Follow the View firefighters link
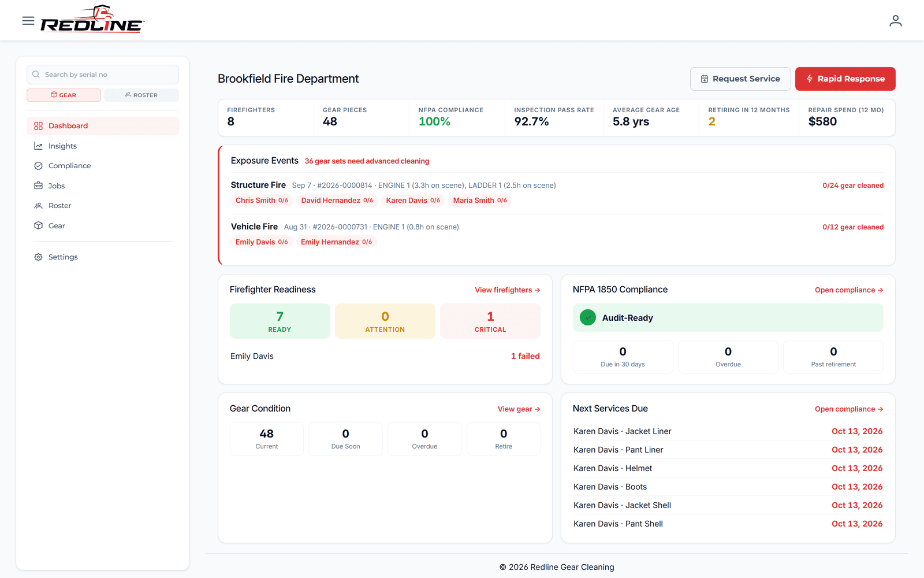This screenshot has width=924, height=578. (x=508, y=290)
